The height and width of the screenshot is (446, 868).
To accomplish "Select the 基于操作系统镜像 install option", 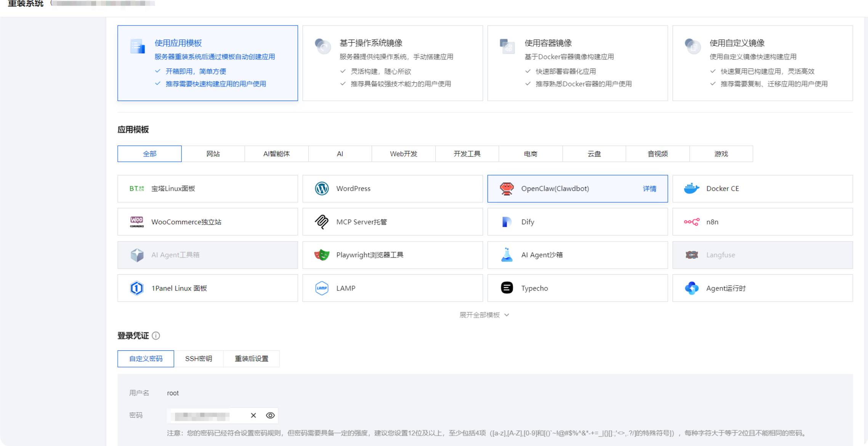I will point(392,63).
